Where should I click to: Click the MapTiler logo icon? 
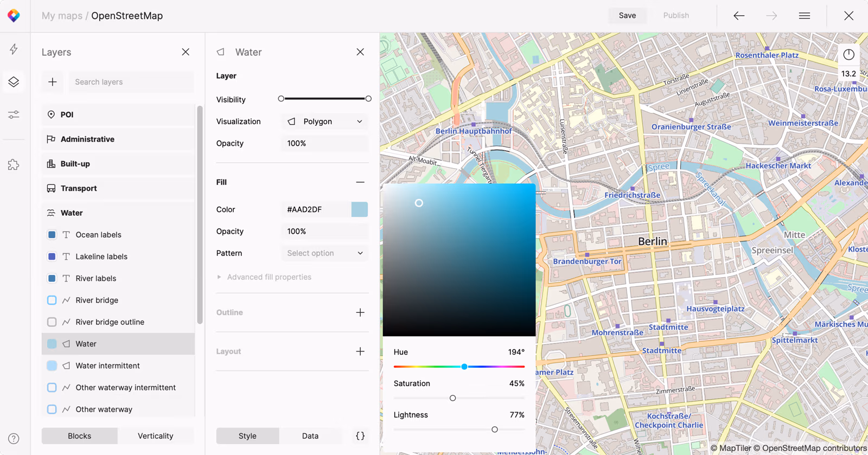coord(14,16)
